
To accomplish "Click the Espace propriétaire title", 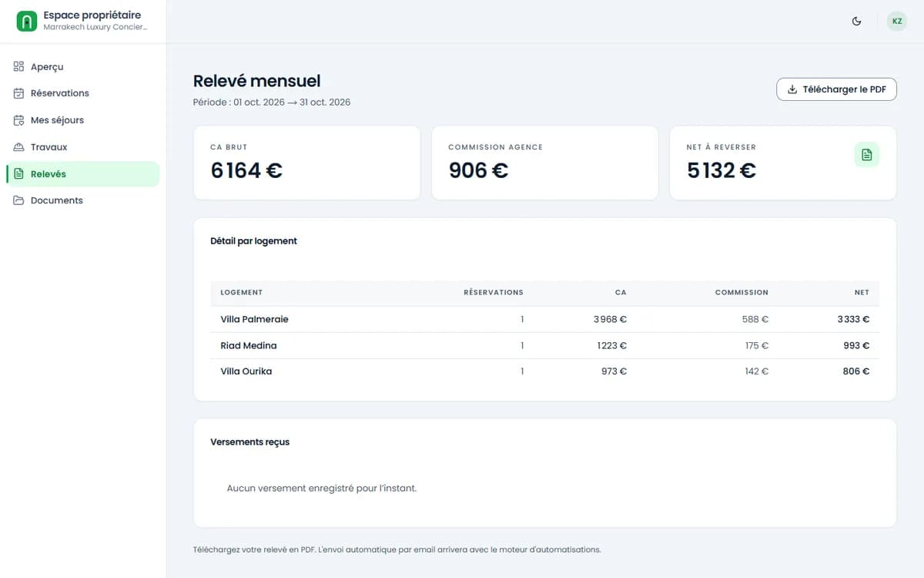I will [x=92, y=15].
